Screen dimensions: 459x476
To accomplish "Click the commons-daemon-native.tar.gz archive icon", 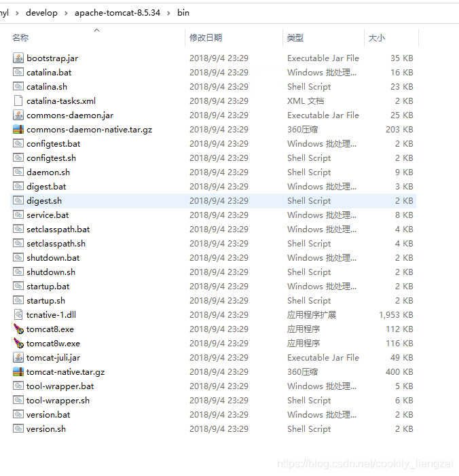I will (18, 129).
